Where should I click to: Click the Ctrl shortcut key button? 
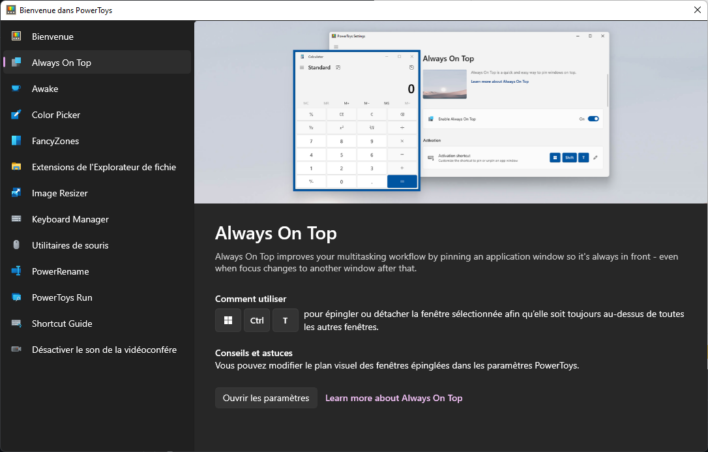point(257,321)
